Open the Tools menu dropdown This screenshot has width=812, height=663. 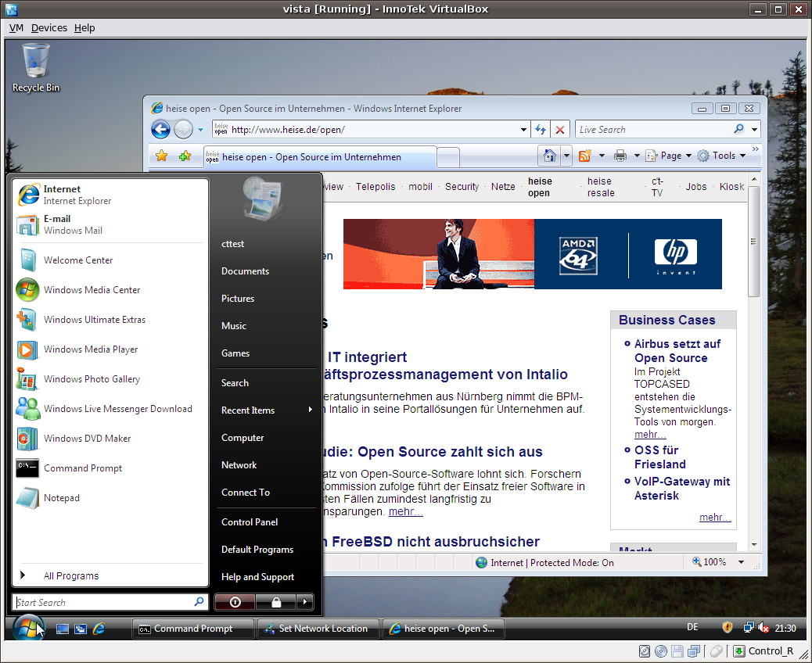pos(721,156)
